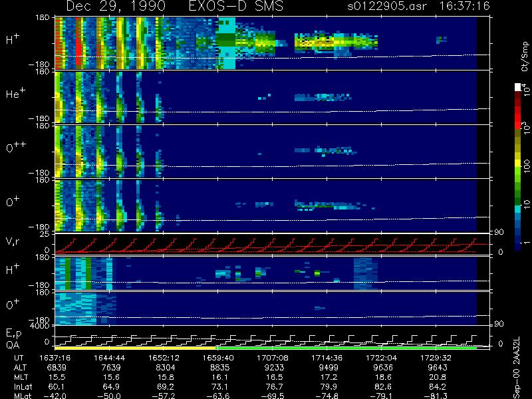The width and height of the screenshot is (532, 399).
Task: Click the InLat value '60.1'
Action: click(57, 386)
